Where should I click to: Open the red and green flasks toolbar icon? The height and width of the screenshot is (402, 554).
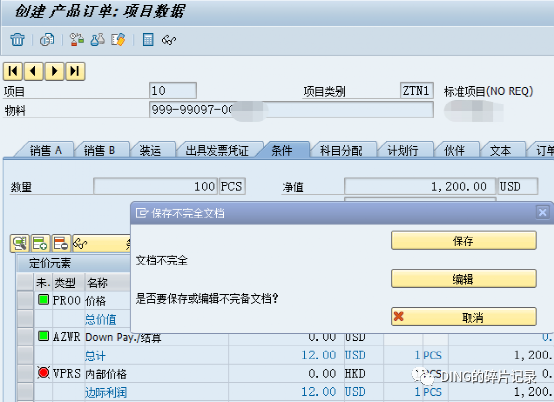click(x=77, y=40)
